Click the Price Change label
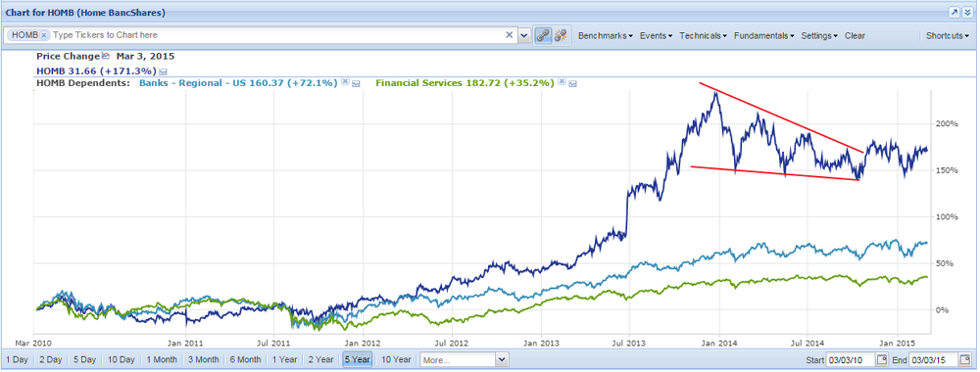 coord(69,56)
